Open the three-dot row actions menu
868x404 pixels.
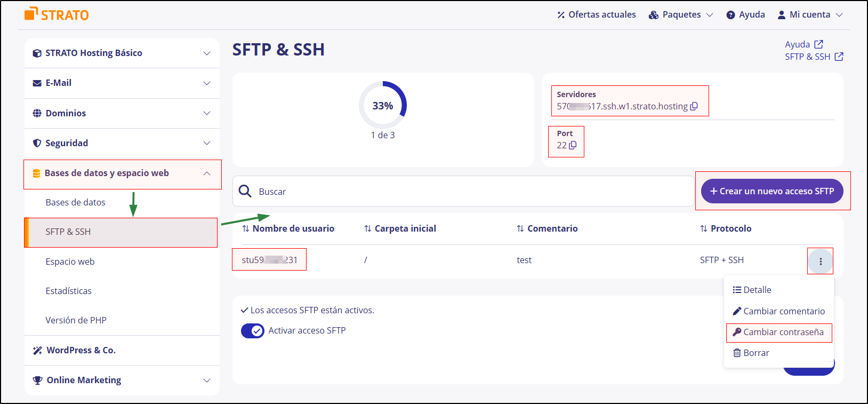tap(821, 262)
